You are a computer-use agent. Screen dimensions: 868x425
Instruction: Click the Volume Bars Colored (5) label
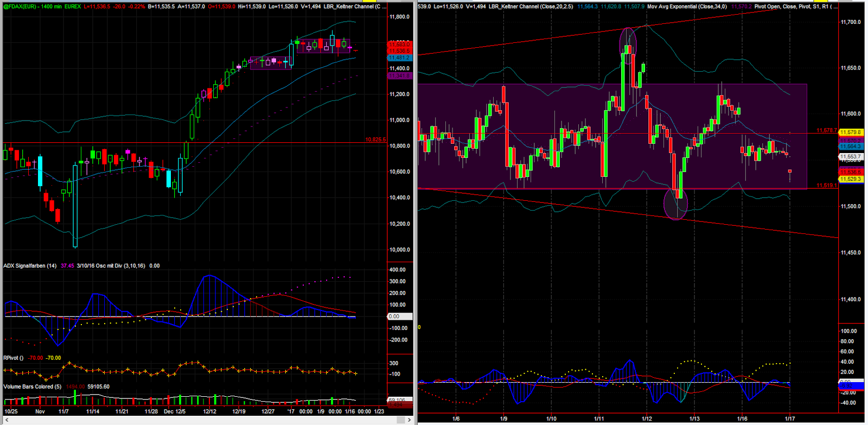(x=33, y=387)
